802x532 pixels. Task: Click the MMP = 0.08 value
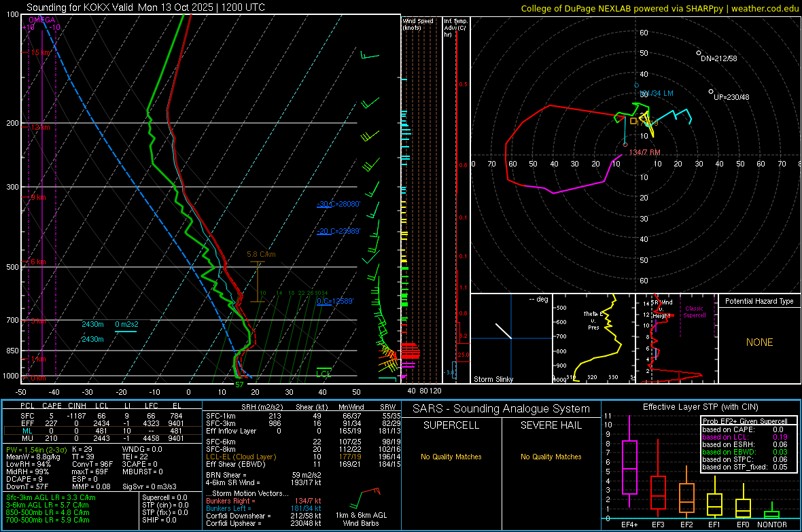pyautogui.click(x=91, y=487)
